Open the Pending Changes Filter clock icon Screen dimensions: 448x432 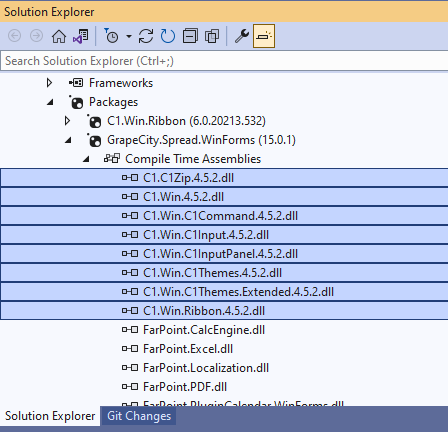(x=111, y=36)
